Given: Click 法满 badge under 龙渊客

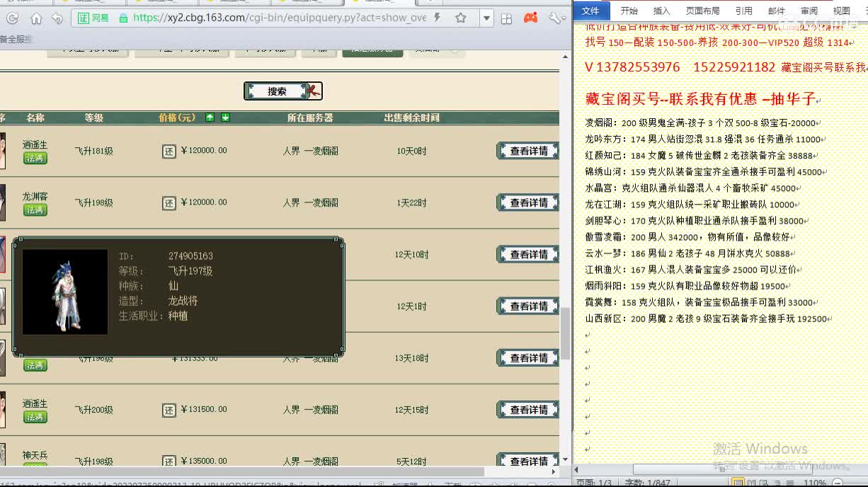Looking at the screenshot, I should [35, 210].
